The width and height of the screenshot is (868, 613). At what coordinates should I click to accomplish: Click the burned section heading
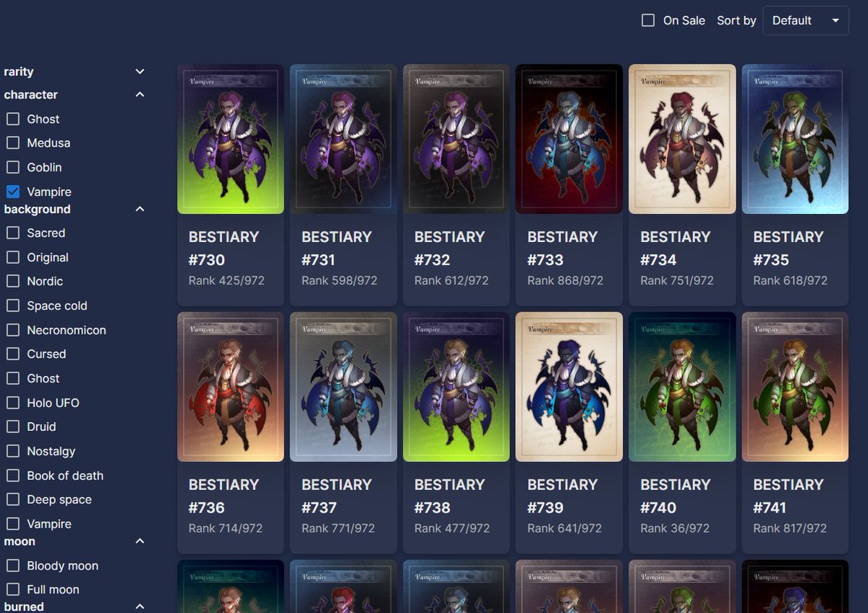click(x=24, y=606)
